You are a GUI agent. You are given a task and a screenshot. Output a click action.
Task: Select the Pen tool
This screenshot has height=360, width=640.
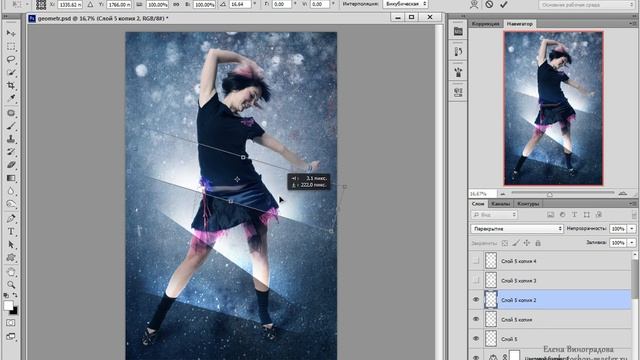coord(11,218)
